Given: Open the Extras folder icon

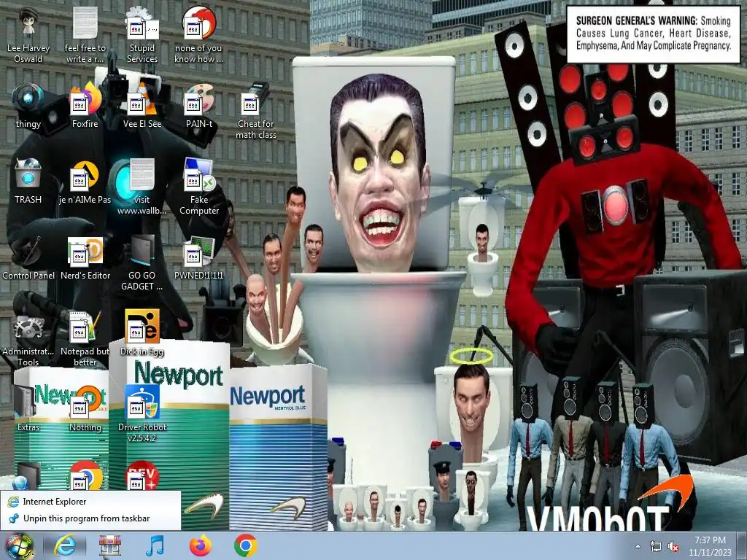Looking at the screenshot, I should 28,408.
